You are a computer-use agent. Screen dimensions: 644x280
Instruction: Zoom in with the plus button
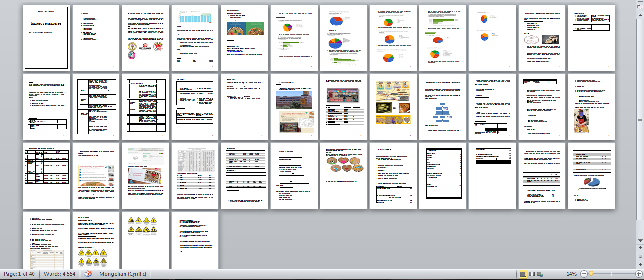[639, 274]
